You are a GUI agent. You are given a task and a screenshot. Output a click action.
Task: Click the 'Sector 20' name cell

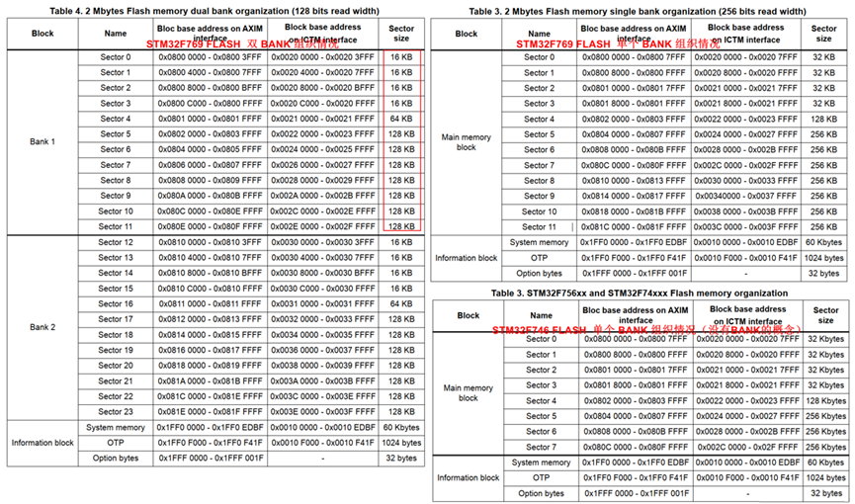116,366
